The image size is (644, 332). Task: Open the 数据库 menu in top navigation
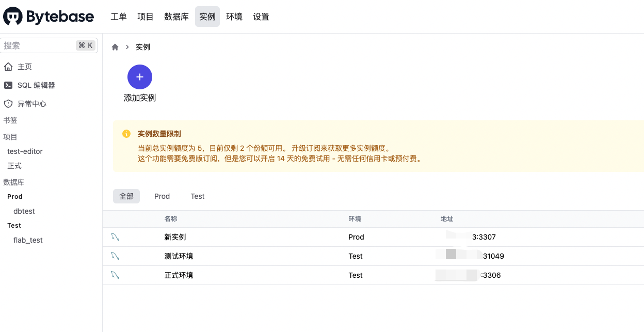point(176,17)
